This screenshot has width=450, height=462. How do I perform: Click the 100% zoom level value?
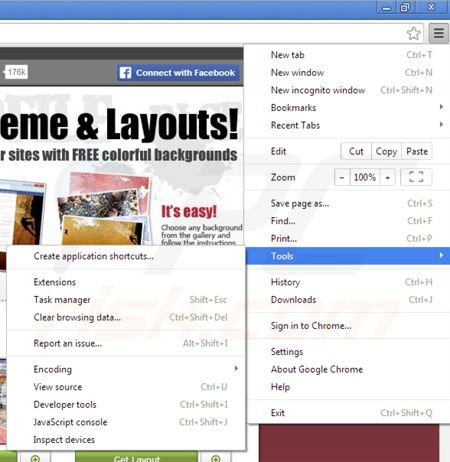pos(365,177)
